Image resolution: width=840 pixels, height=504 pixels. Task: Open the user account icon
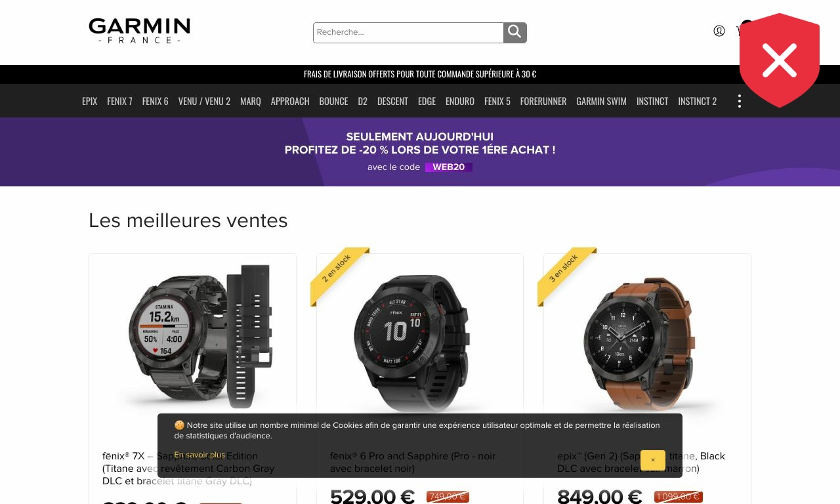coord(719,31)
